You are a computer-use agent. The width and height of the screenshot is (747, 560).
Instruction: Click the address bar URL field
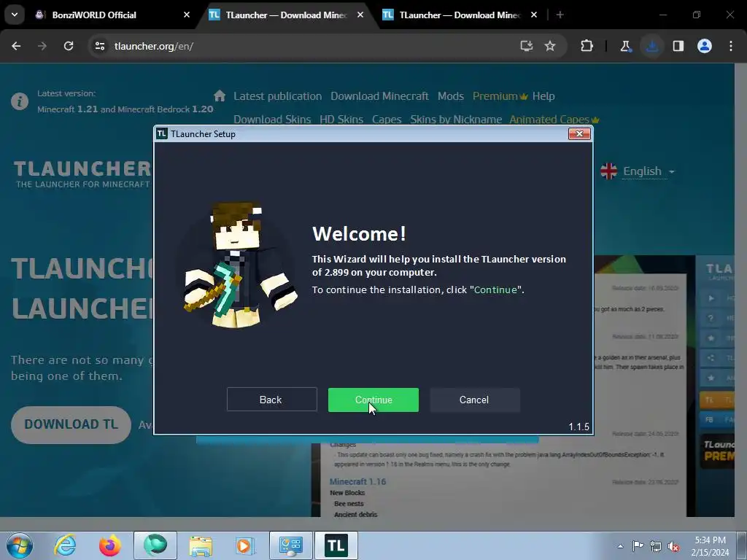[x=305, y=46]
